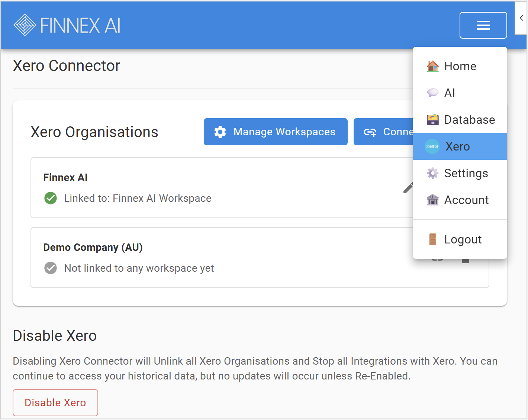Click the green linked checkmark icon
This screenshot has height=420, width=528.
51,198
